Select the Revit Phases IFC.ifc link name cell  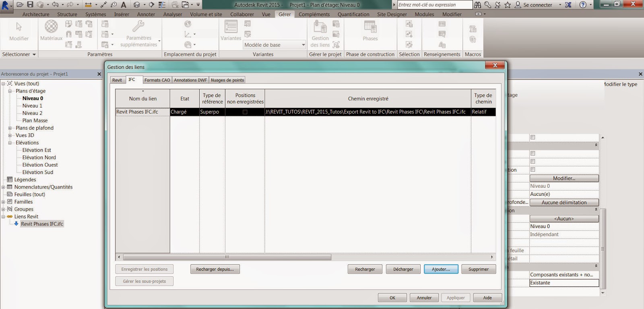click(x=142, y=112)
